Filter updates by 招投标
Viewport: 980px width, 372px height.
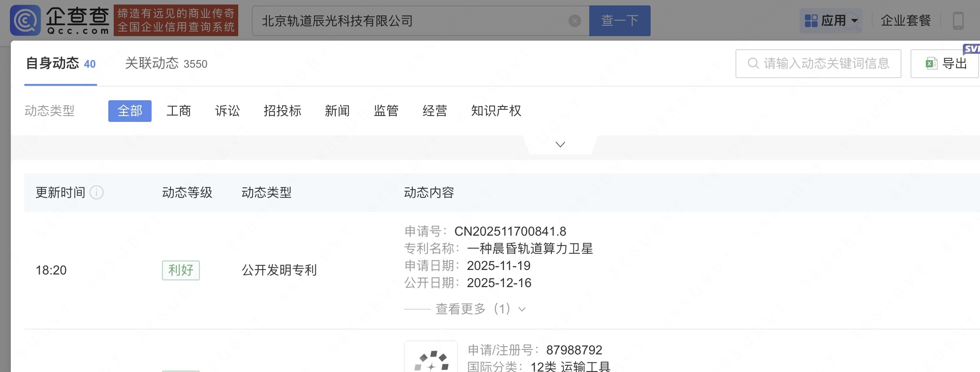(282, 111)
